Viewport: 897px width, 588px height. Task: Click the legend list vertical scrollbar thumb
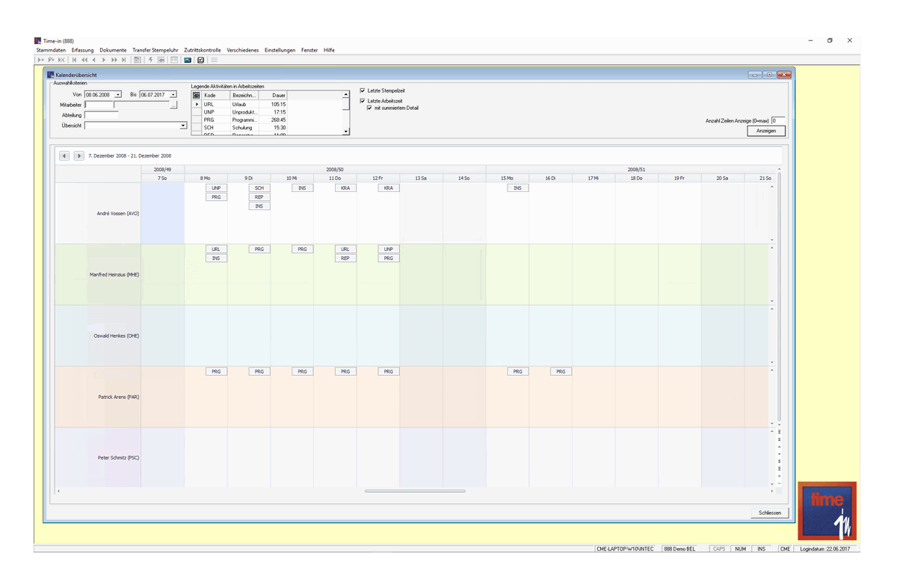click(345, 105)
